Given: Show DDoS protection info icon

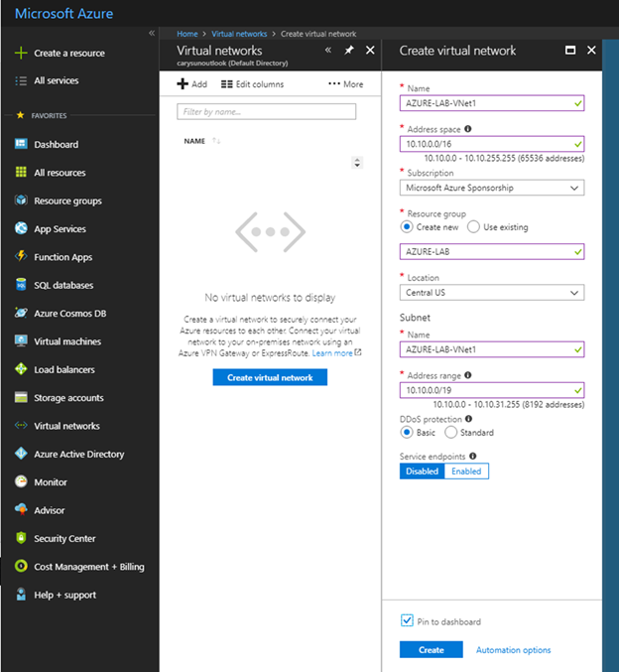Looking at the screenshot, I should [468, 419].
